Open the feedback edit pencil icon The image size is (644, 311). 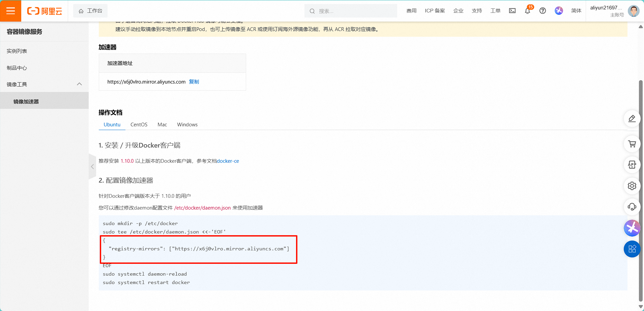[632, 119]
